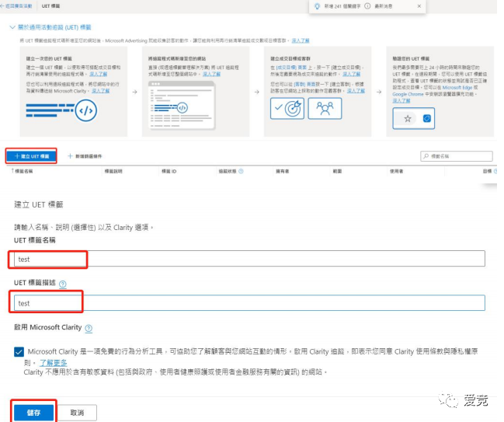
Task: Click the lightbulb icon in notification banner
Action: [x=317, y=6]
